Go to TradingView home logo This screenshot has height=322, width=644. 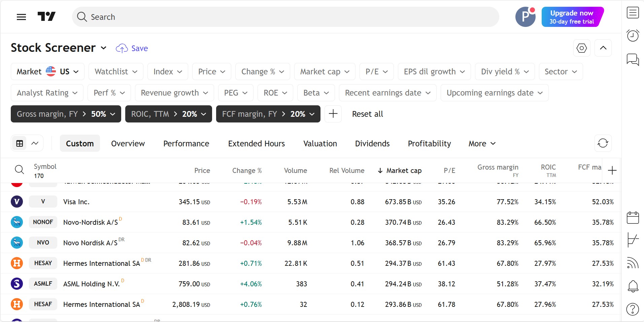pyautogui.click(x=46, y=16)
